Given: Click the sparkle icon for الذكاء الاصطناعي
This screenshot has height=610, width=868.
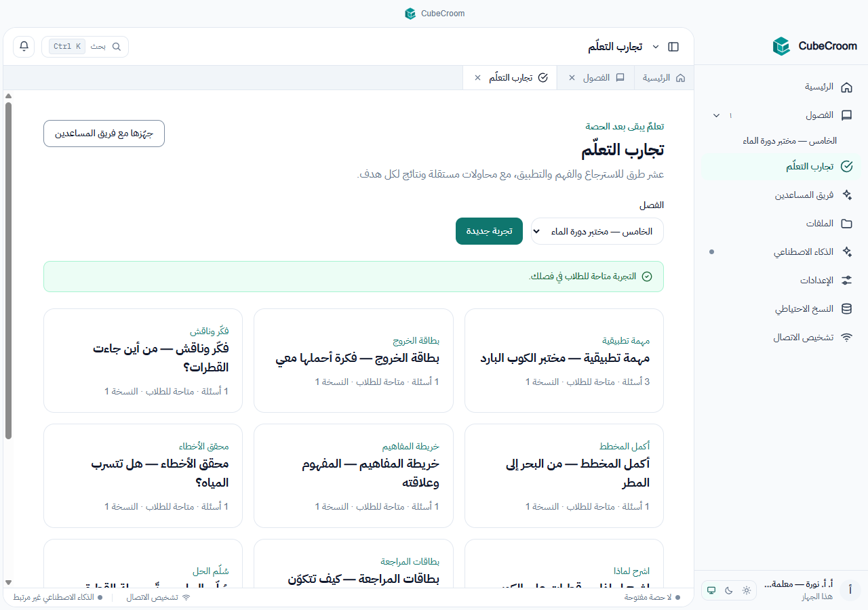Looking at the screenshot, I should tap(846, 251).
